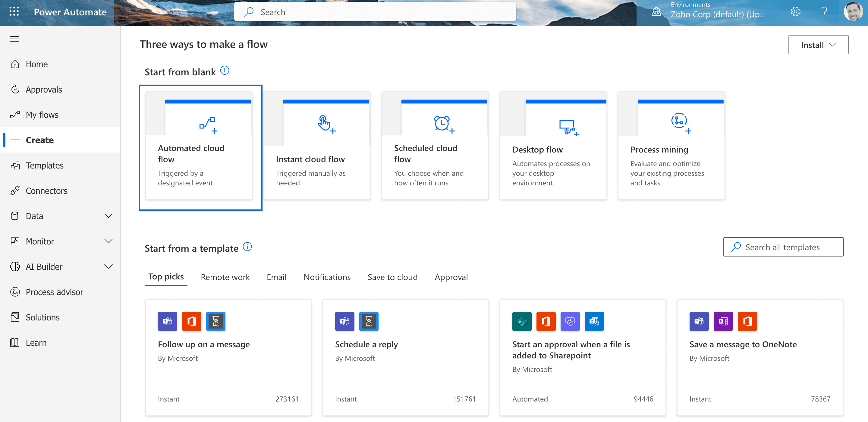
Task: Select the Top picks tab
Action: (x=166, y=277)
